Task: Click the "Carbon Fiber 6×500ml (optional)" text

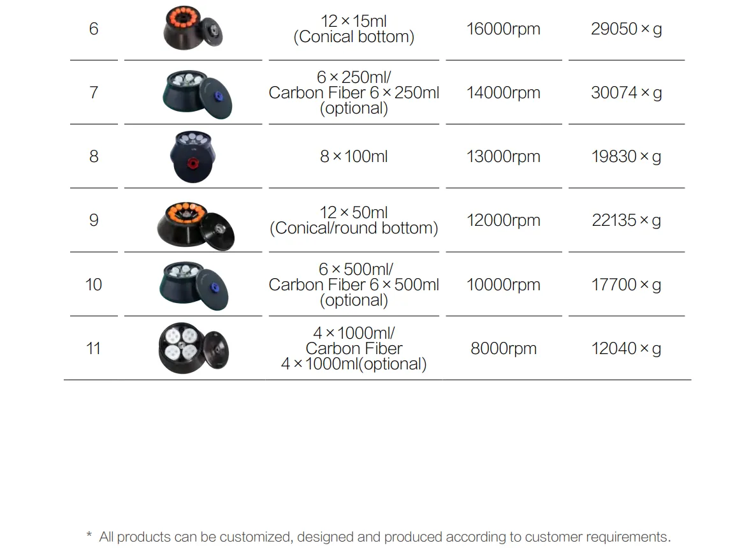Action: pos(354,292)
